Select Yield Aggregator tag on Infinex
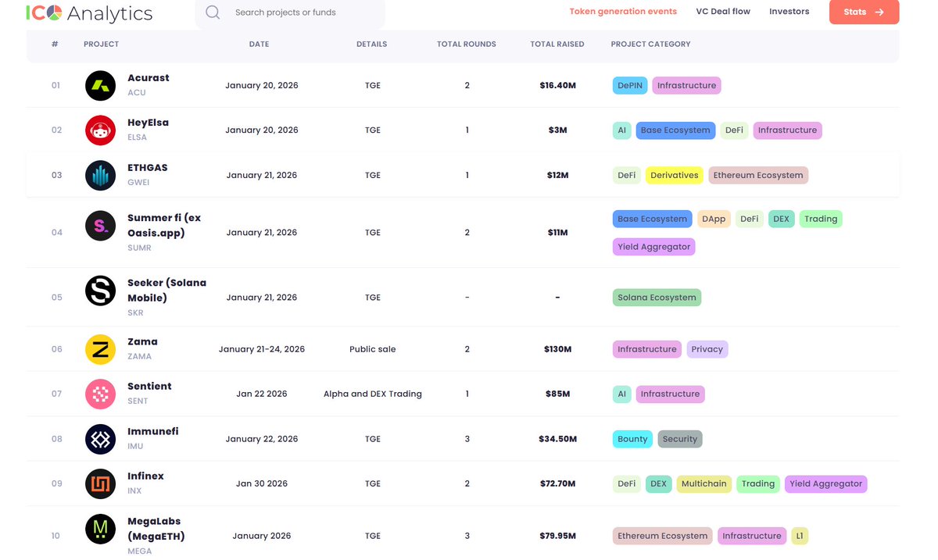Image resolution: width=938 pixels, height=560 pixels. 826,483
